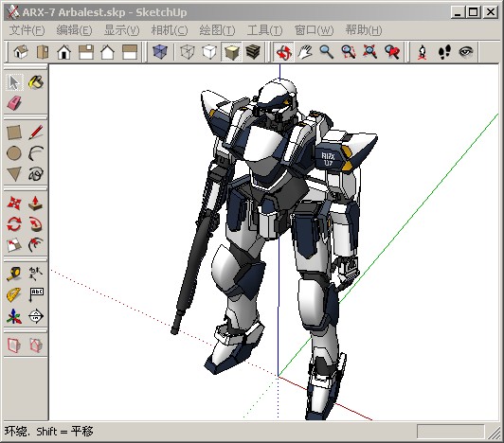Switch to the Top view icon
This screenshot has width=504, height=443.
point(43,52)
